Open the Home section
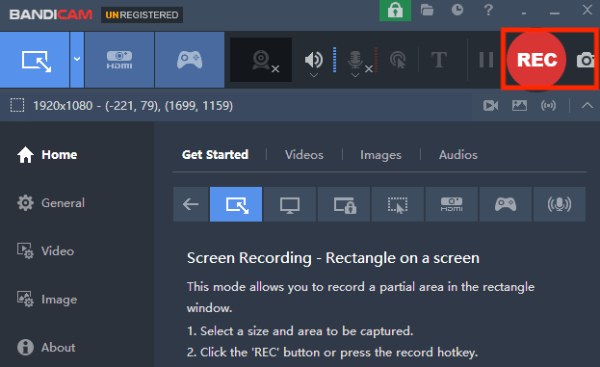 (47, 155)
